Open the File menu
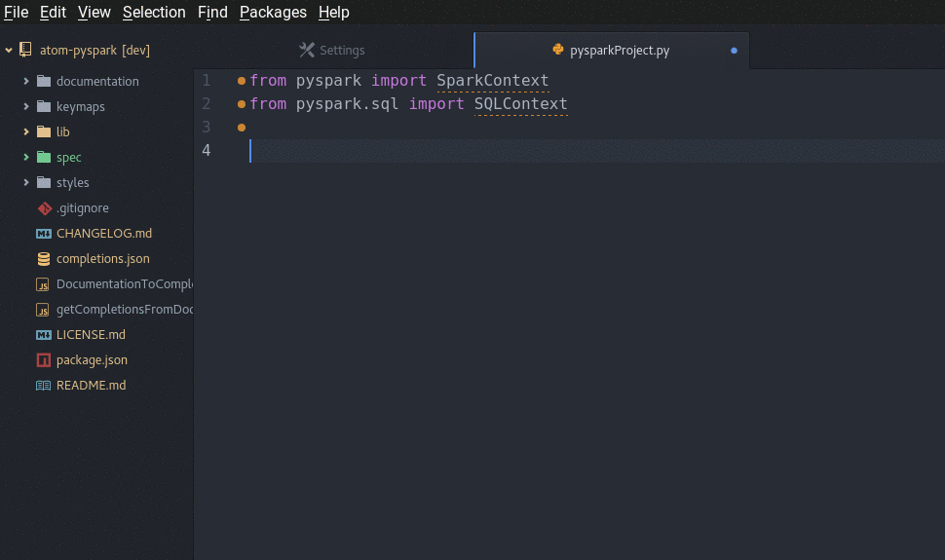The width and height of the screenshot is (945, 560). [x=17, y=12]
